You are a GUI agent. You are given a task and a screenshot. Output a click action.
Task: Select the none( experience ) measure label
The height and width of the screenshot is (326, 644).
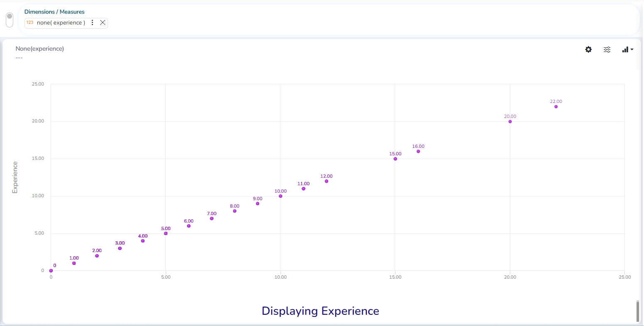pyautogui.click(x=61, y=23)
